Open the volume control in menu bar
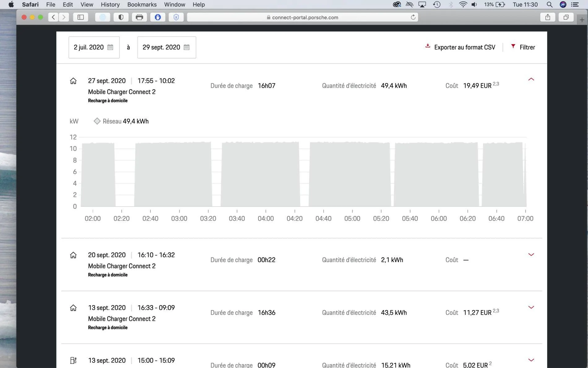This screenshot has width=588, height=368. pos(474,4)
